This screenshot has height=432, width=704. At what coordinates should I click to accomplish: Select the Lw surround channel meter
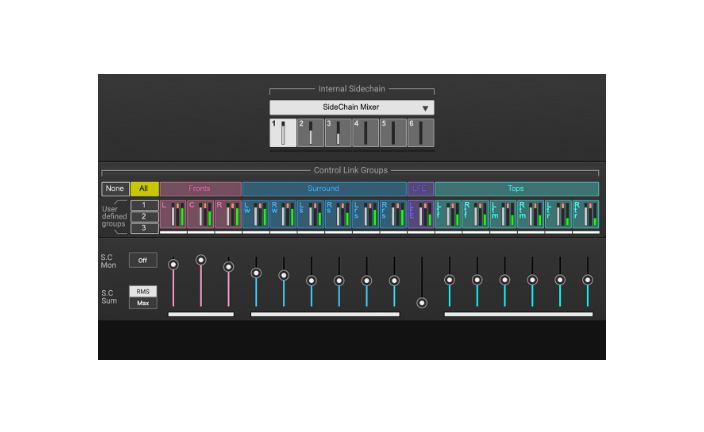(255, 215)
